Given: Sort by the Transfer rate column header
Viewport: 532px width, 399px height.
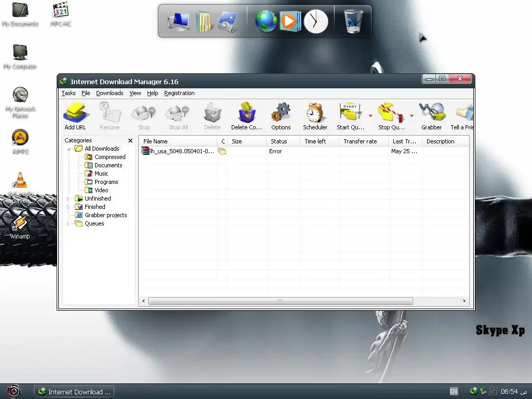Looking at the screenshot, I should click(x=364, y=141).
